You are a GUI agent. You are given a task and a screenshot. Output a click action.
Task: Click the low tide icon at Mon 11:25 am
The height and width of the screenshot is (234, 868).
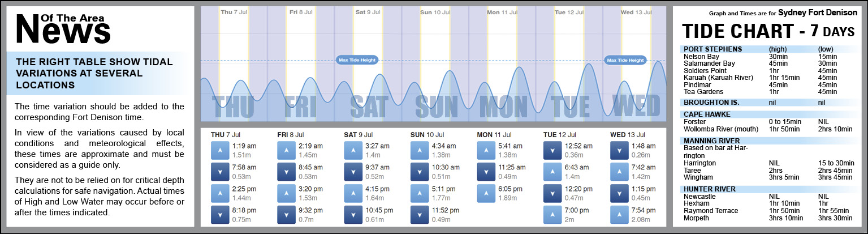pos(487,172)
